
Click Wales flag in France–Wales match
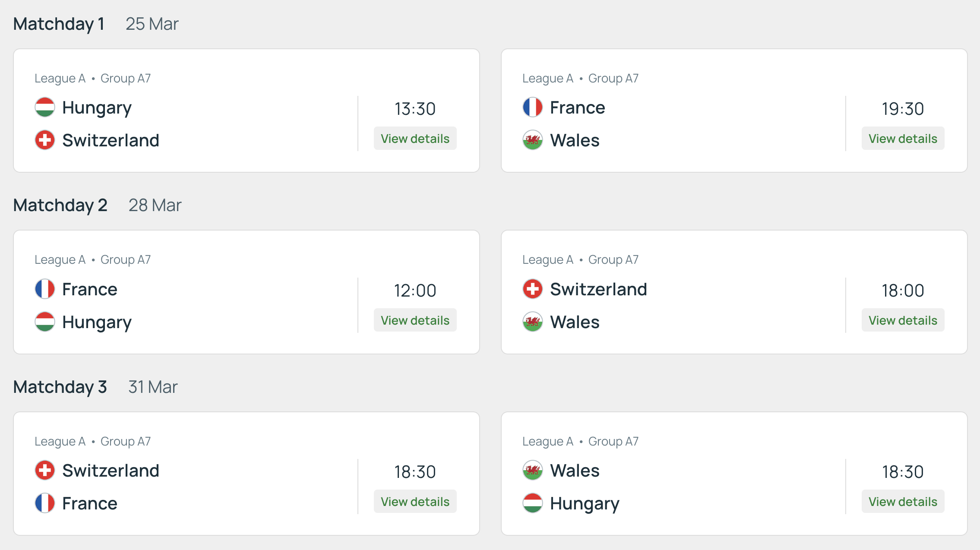pos(533,140)
